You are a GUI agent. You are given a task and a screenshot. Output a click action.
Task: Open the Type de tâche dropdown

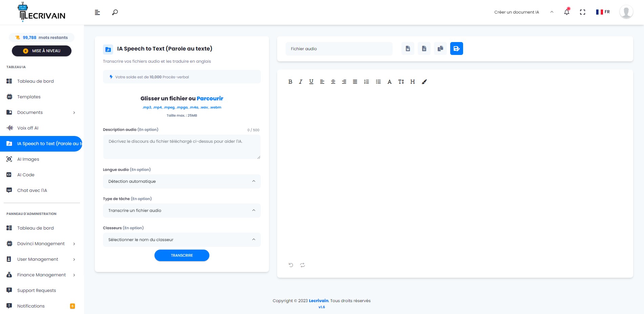pos(182,211)
